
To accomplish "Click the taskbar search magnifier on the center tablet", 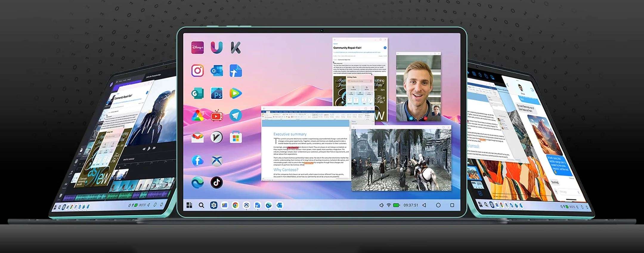I will click(202, 205).
